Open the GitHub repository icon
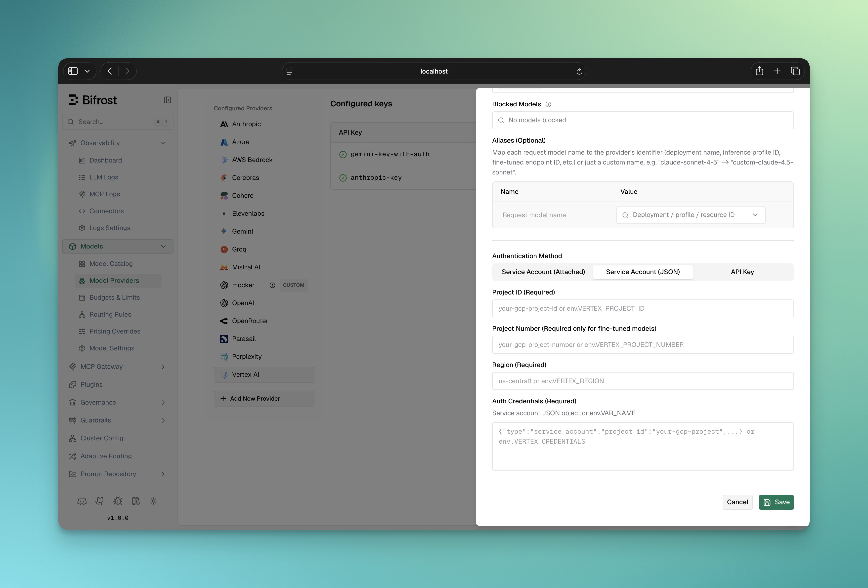This screenshot has width=868, height=588. (x=100, y=501)
